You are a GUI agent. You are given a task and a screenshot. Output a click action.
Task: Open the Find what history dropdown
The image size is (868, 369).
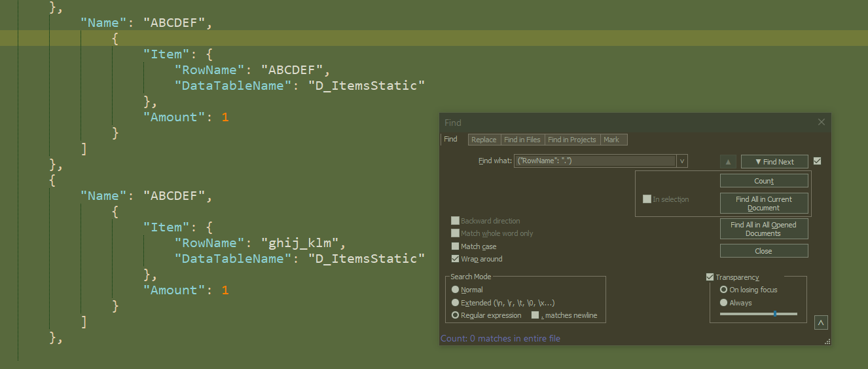(x=682, y=161)
